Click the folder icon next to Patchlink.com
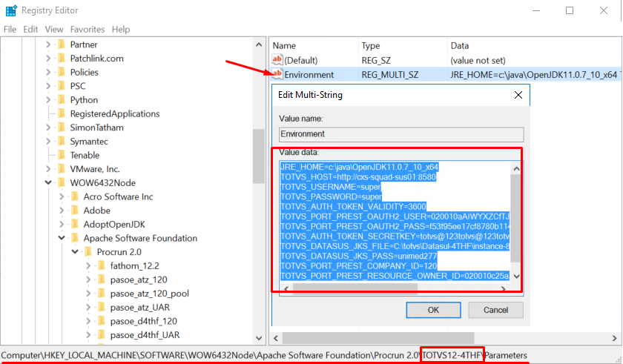The height and width of the screenshot is (364, 623). [x=61, y=59]
